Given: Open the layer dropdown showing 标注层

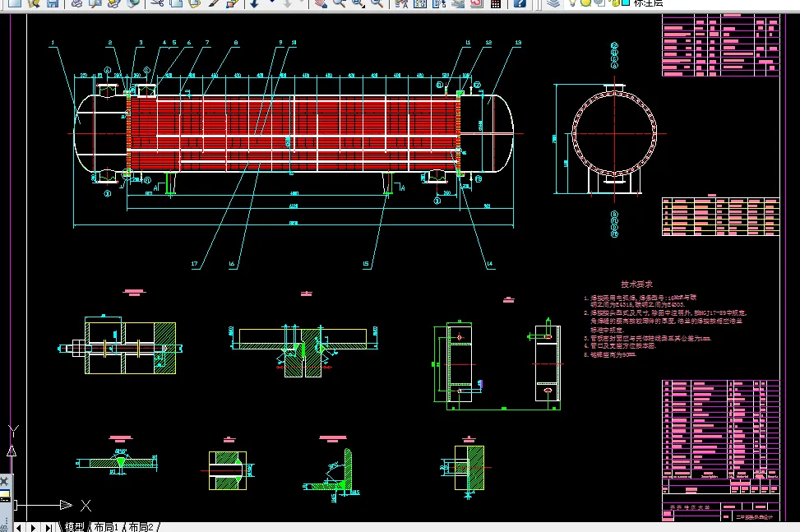Looking at the screenshot, I should 649,3.
